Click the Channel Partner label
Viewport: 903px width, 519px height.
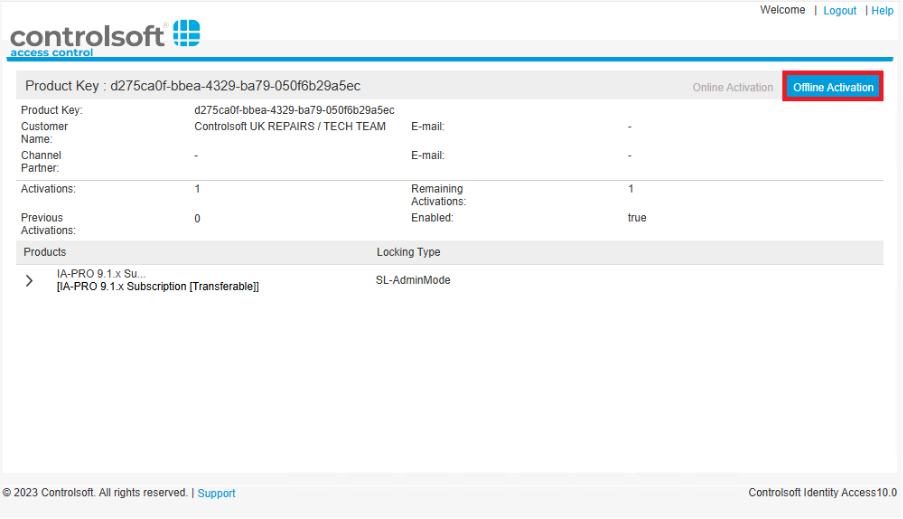coord(41,162)
